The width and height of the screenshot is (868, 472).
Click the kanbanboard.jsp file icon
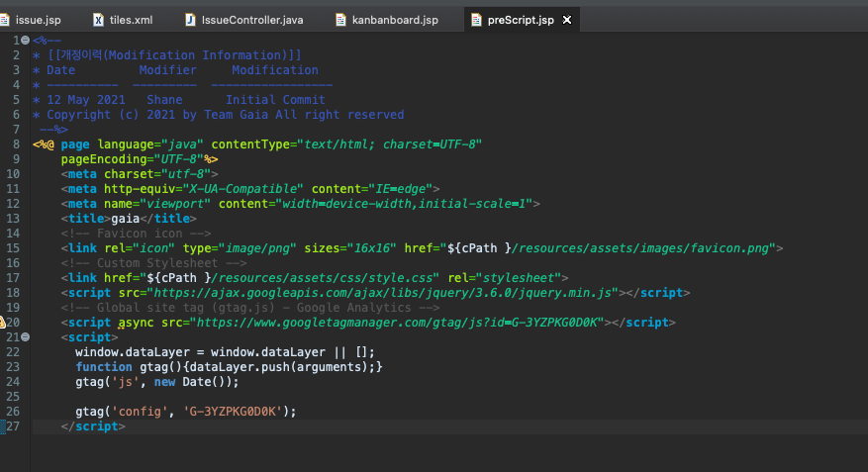pyautogui.click(x=341, y=20)
